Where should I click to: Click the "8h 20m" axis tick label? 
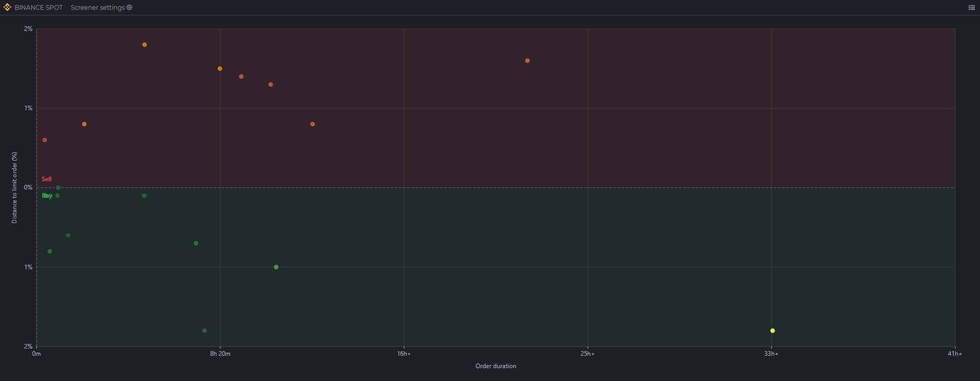click(x=220, y=354)
